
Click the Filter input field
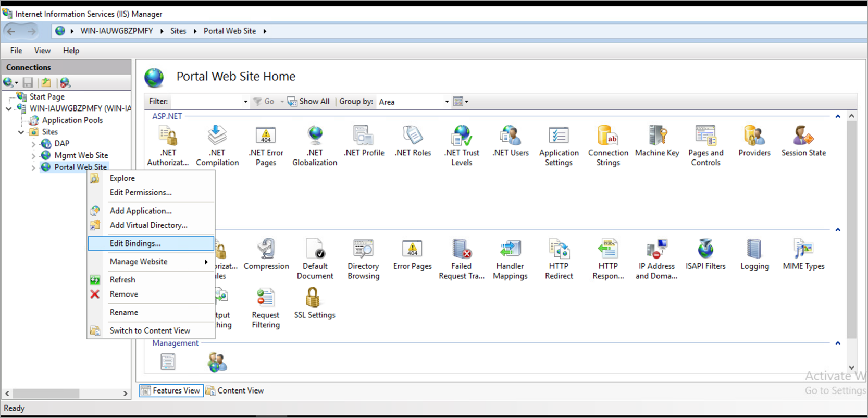click(x=206, y=102)
